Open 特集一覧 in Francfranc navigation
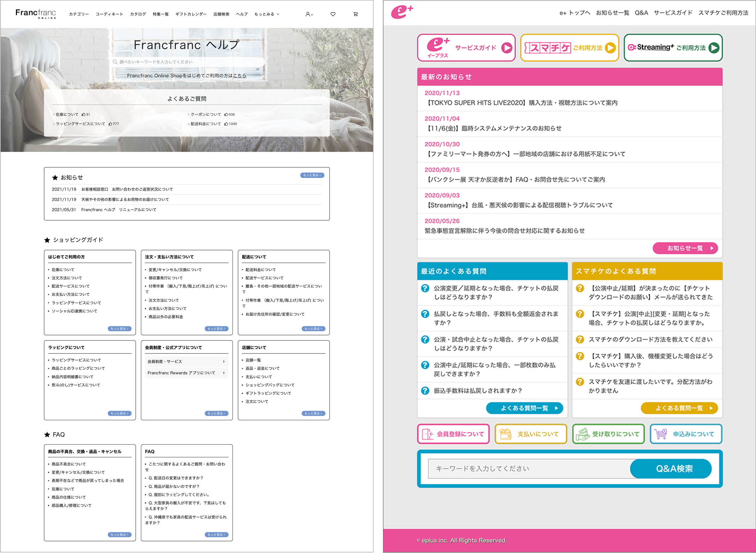Image resolution: width=756 pixels, height=553 pixels. click(x=160, y=14)
